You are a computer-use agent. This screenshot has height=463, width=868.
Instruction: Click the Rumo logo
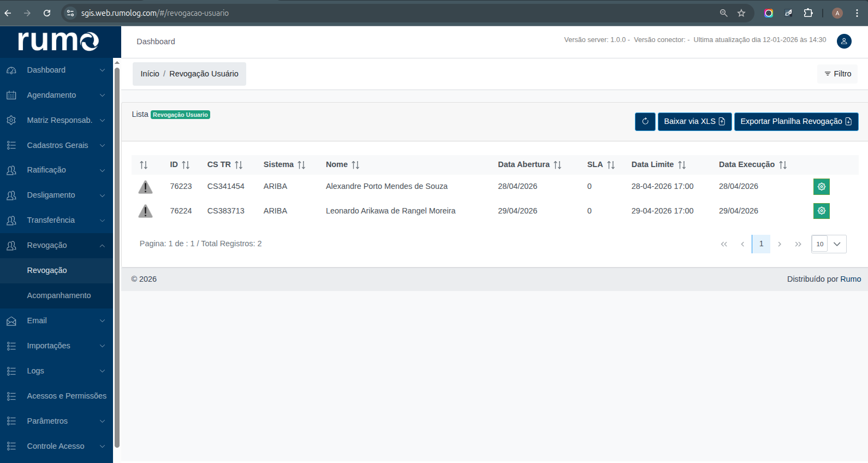click(58, 41)
